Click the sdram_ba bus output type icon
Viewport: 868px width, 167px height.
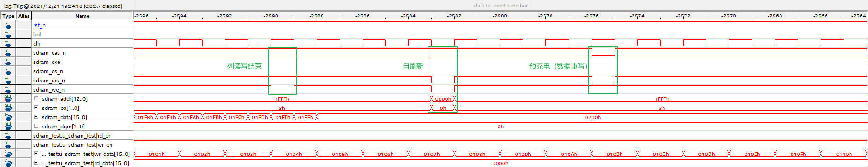[8, 108]
